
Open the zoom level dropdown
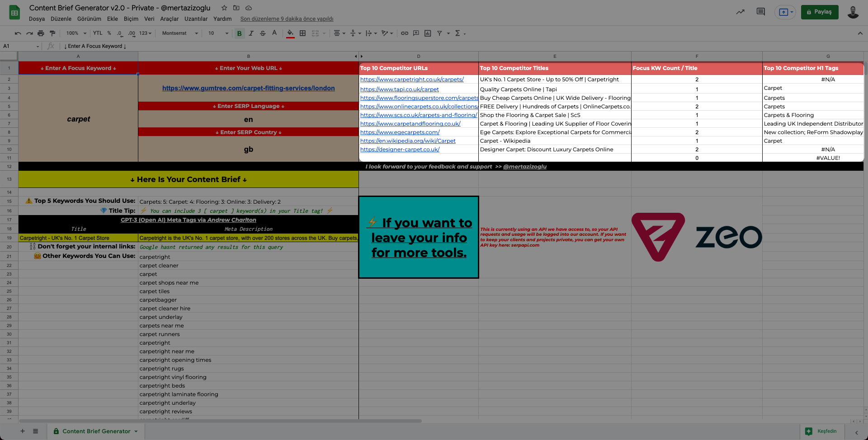coord(76,33)
